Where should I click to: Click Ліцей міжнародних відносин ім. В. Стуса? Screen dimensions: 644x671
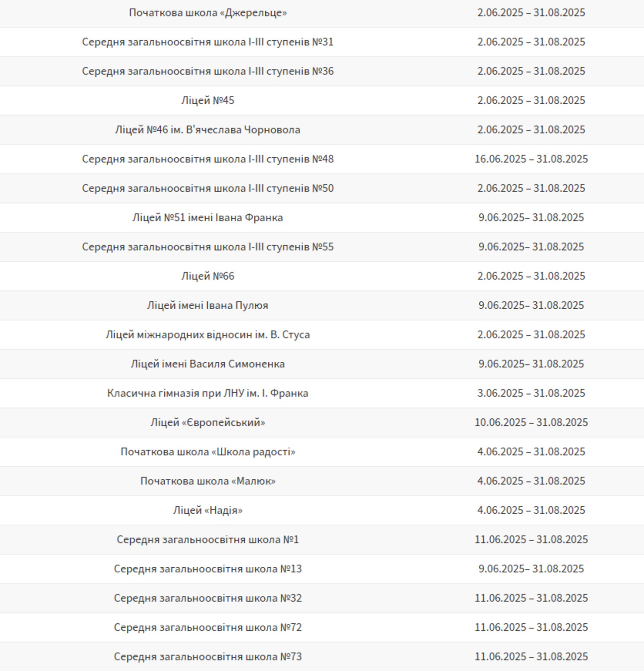[208, 334]
